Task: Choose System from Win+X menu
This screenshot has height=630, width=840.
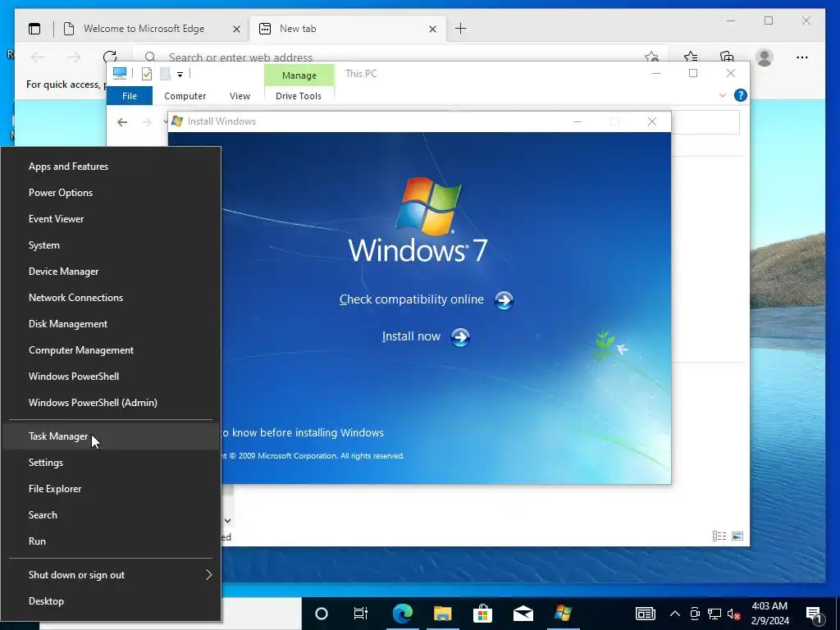Action: (112, 245)
